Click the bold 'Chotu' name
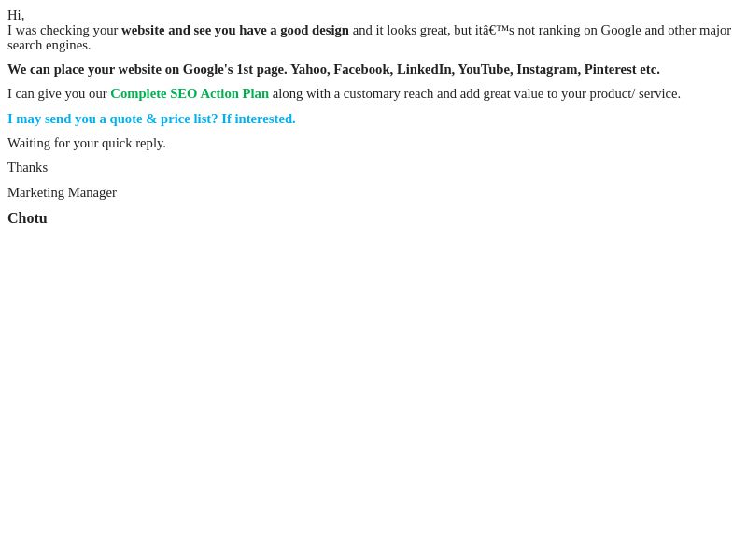747x560 pixels. click(27, 218)
